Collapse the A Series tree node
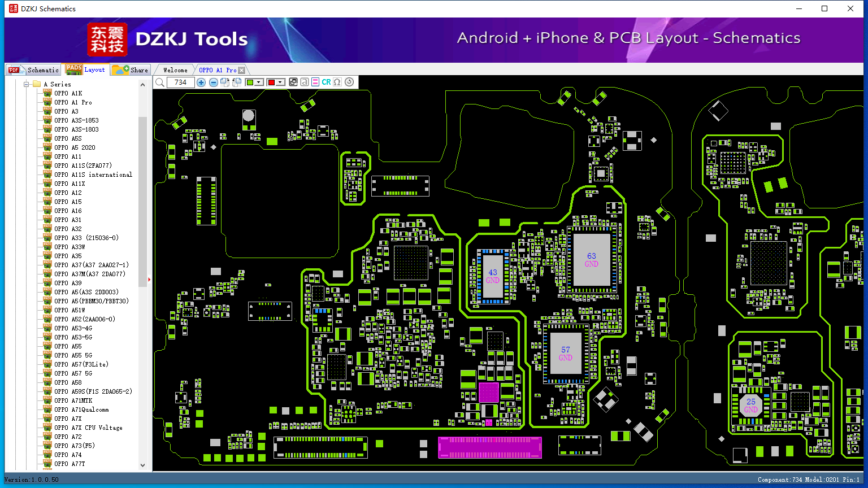Viewport: 868px width, 488px height. pos(26,84)
